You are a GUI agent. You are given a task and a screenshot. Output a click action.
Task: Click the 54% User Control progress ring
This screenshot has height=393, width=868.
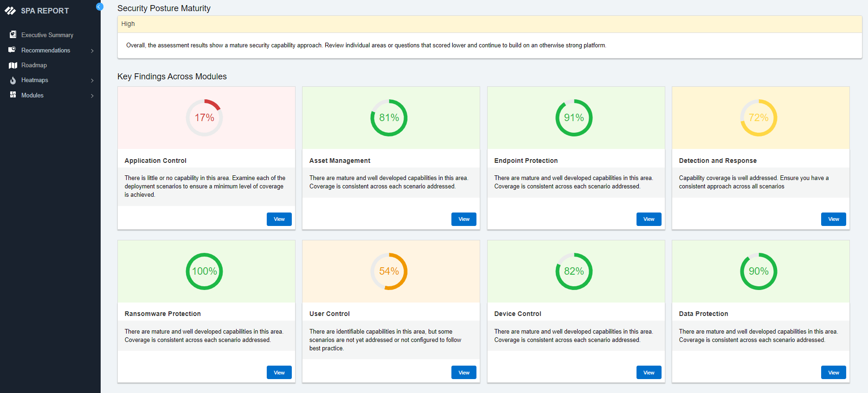pyautogui.click(x=389, y=271)
